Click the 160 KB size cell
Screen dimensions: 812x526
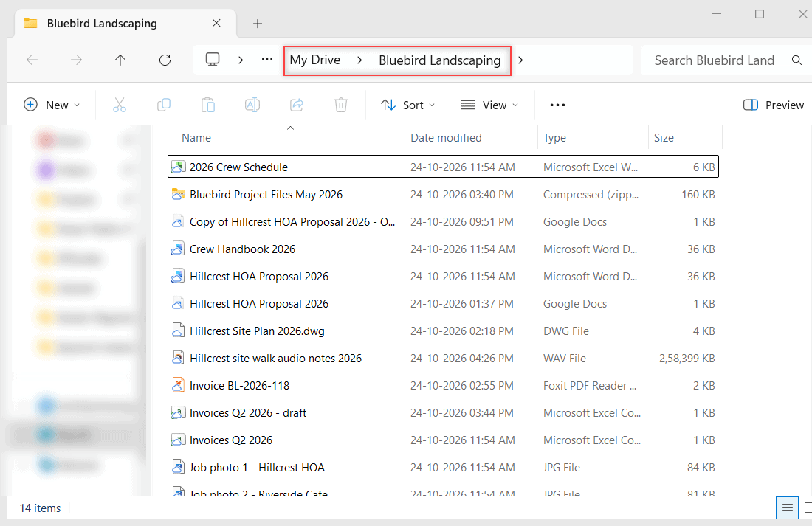[x=698, y=195]
